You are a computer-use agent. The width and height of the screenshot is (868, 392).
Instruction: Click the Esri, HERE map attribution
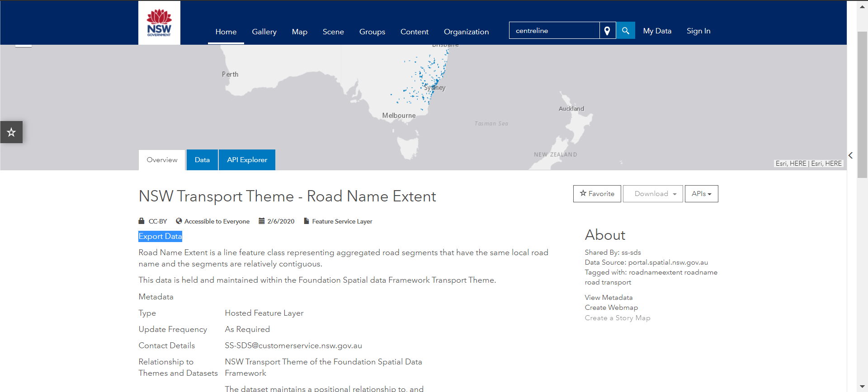(x=809, y=163)
